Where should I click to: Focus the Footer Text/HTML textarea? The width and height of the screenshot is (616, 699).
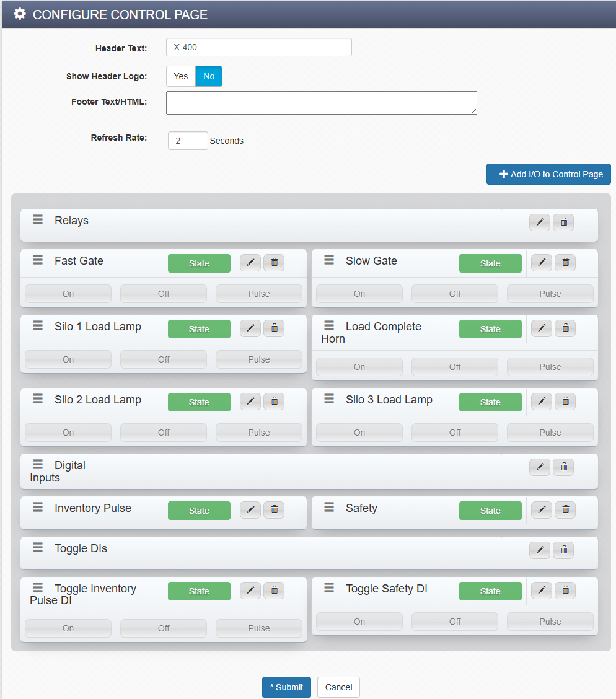pos(321,103)
